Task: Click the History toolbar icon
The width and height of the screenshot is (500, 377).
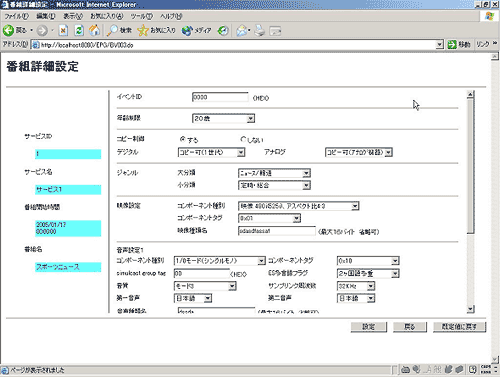Action: [x=223, y=31]
